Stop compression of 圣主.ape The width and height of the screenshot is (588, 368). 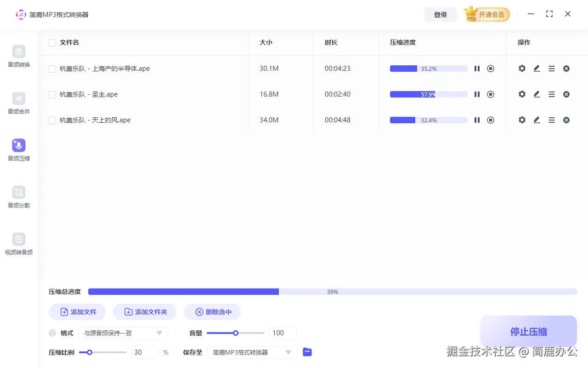(x=491, y=94)
